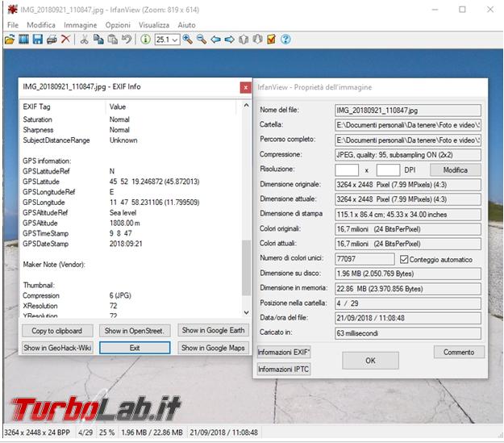This screenshot has width=504, height=443.
Task: Click the EXIF list scroll up arrow
Action: pyautogui.click(x=246, y=105)
